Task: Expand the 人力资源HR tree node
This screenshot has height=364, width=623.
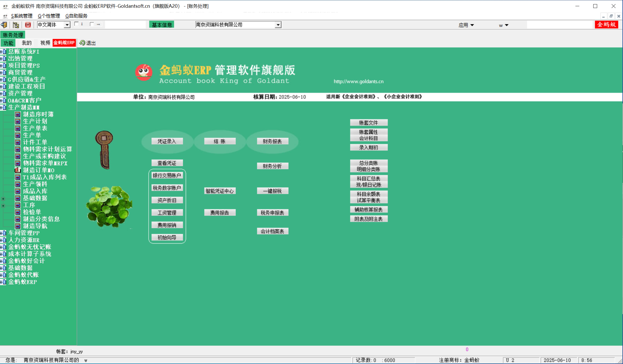Action: 1,240
